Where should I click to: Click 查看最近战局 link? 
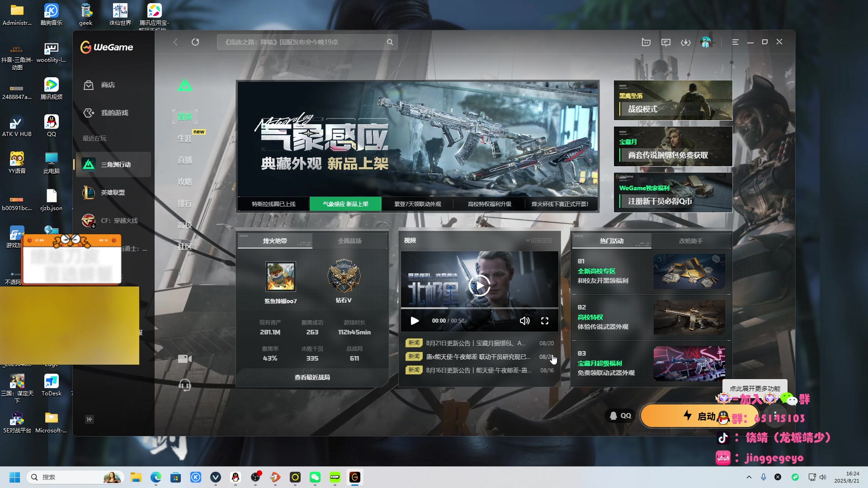tap(312, 377)
